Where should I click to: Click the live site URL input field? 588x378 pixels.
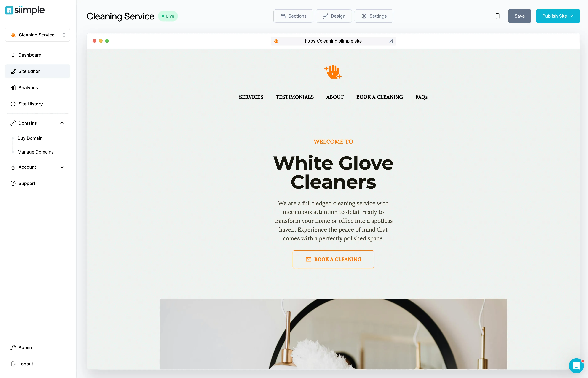(333, 41)
